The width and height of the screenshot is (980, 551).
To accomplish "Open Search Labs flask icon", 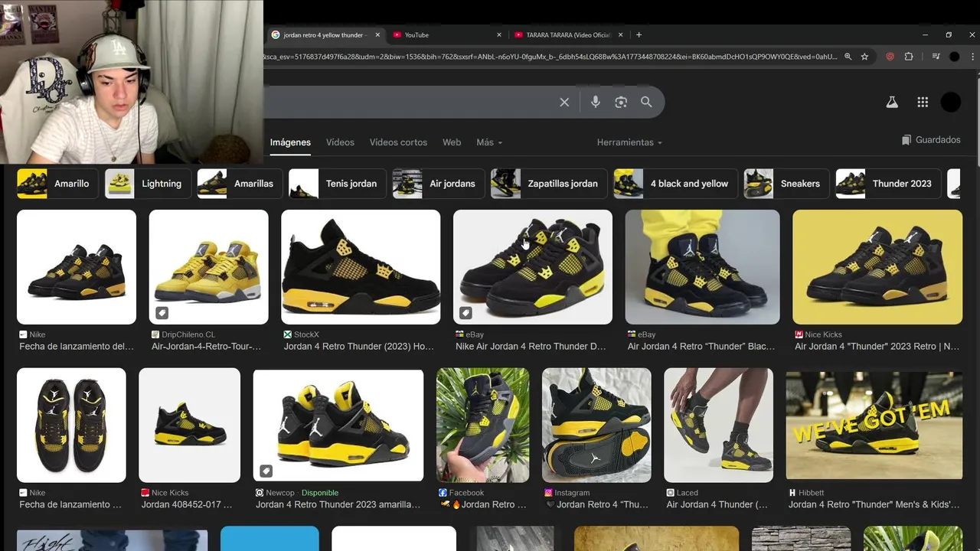I will (892, 102).
